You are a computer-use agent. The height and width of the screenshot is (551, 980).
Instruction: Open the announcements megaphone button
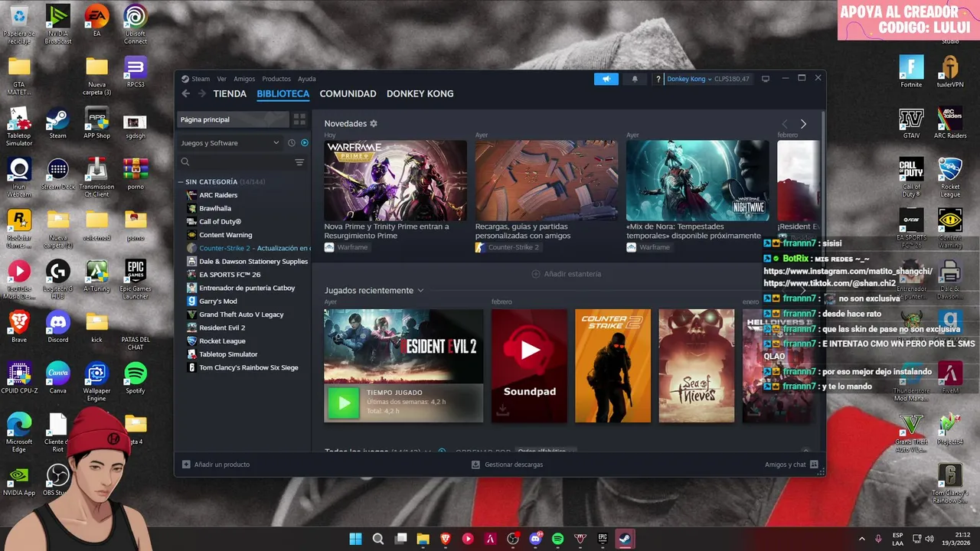click(606, 79)
